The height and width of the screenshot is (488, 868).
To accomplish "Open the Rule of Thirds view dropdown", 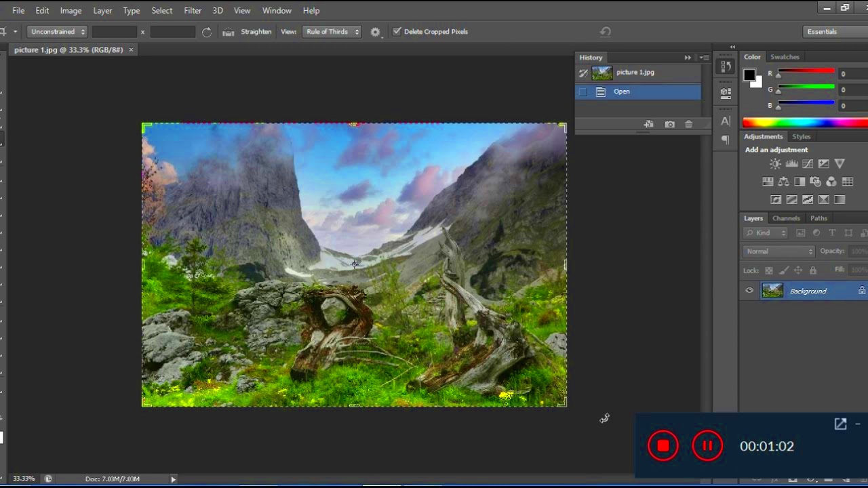I will [331, 32].
